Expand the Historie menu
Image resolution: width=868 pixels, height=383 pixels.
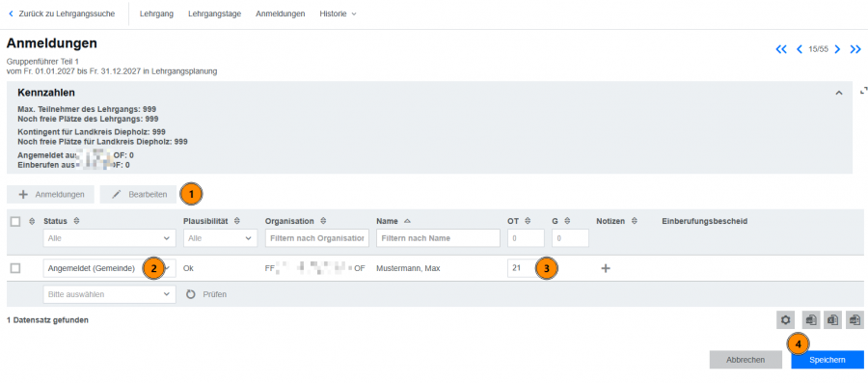[338, 14]
